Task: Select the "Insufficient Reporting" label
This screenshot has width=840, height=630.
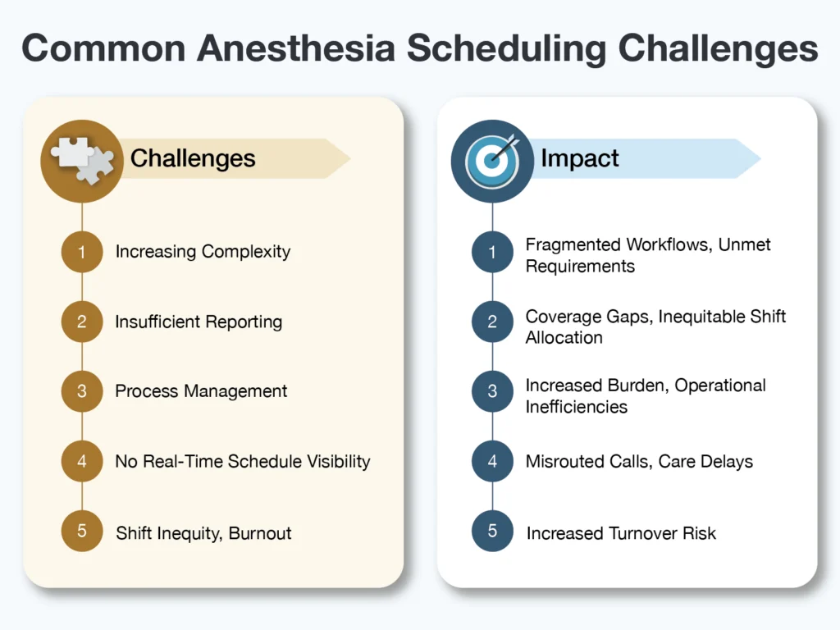Action: 199,322
